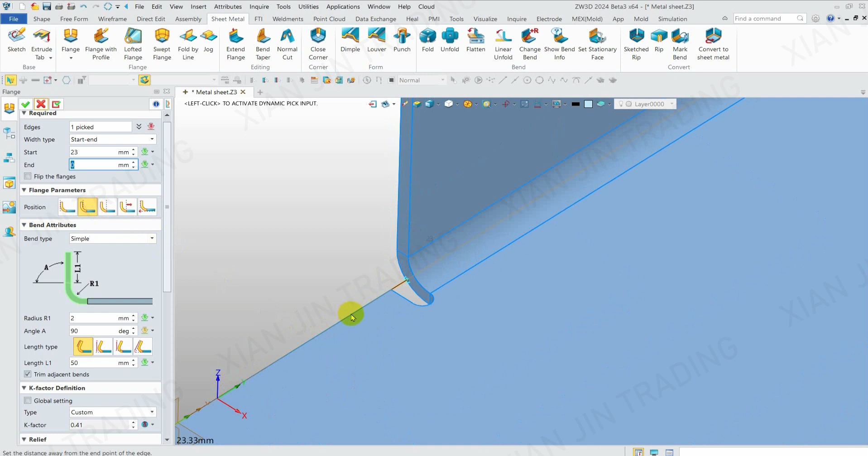Toggle Global setting checkbox
The width and height of the screenshot is (868, 456).
pyautogui.click(x=28, y=400)
